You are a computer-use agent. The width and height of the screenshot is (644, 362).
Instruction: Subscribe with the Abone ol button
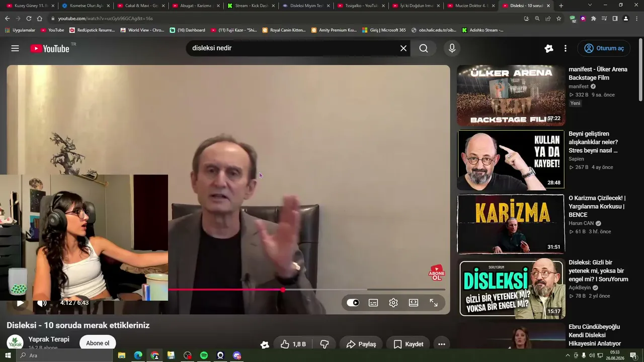click(98, 343)
